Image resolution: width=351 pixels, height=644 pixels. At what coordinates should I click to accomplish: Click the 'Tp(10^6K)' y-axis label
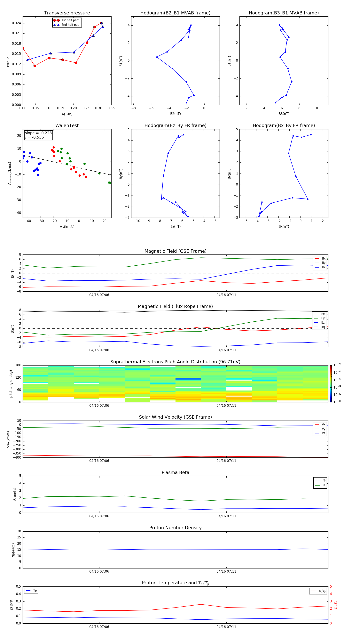coord(11,605)
